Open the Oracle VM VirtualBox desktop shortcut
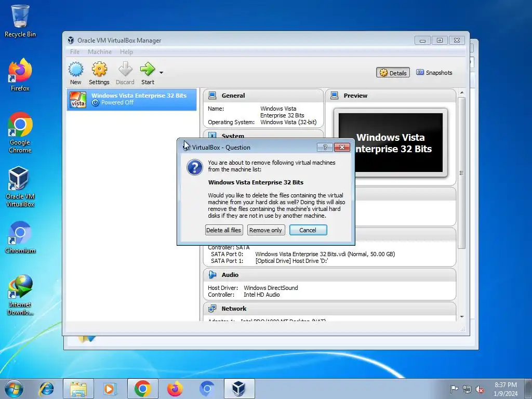 point(20,187)
